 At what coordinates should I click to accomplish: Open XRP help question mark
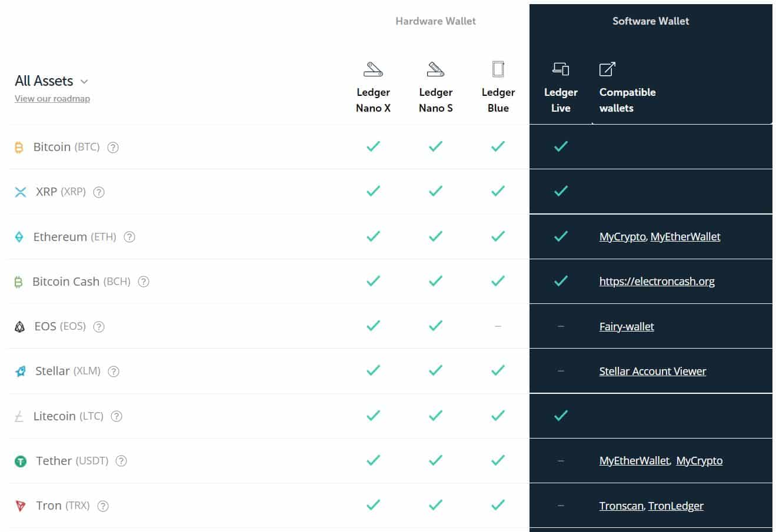99,192
